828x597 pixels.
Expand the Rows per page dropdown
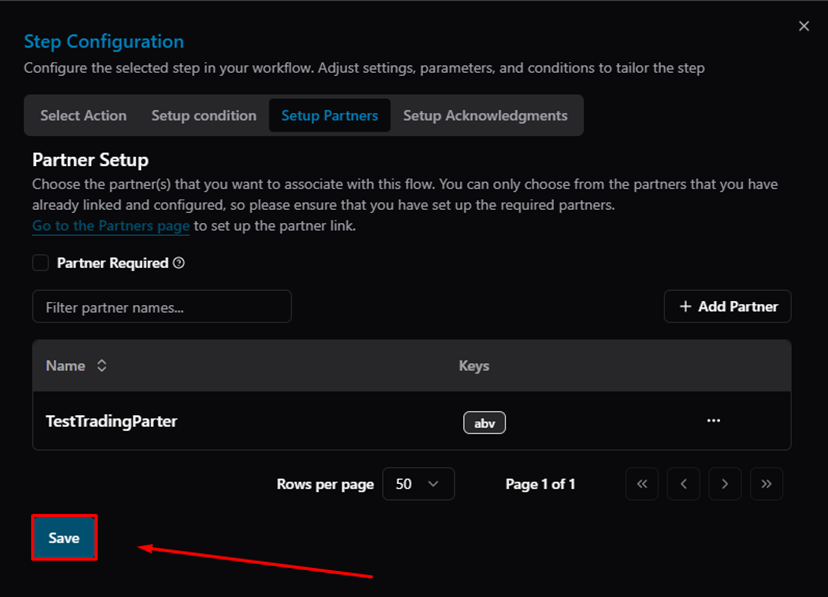pyautogui.click(x=418, y=484)
